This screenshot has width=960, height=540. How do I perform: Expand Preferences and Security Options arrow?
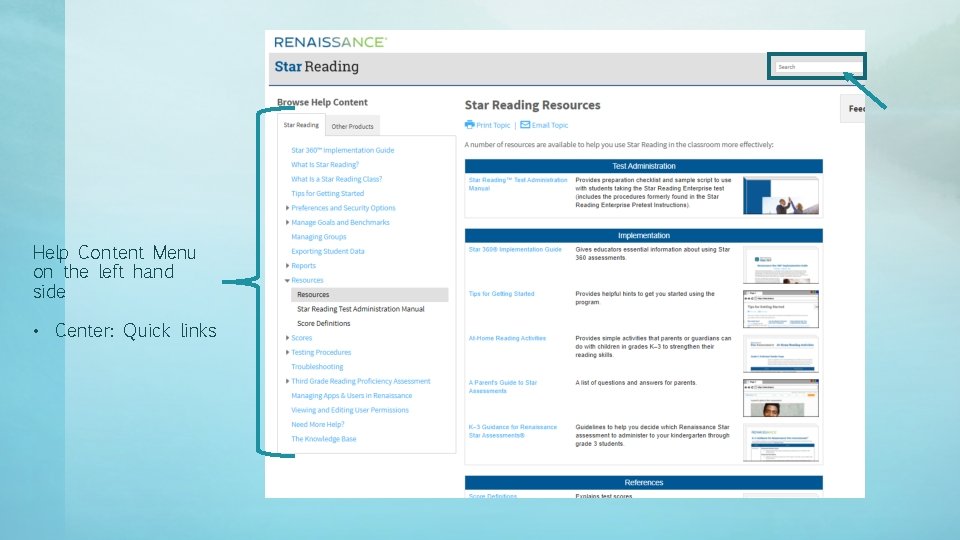[x=287, y=208]
